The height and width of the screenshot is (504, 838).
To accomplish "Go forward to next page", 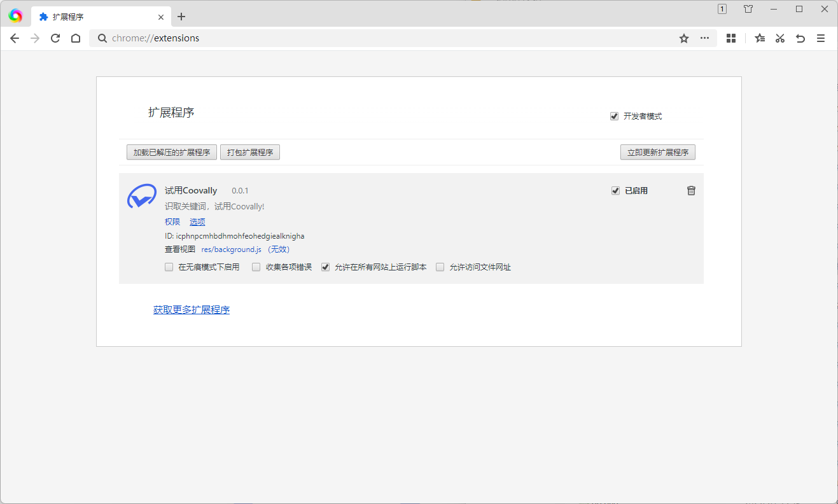I will pyautogui.click(x=35, y=38).
